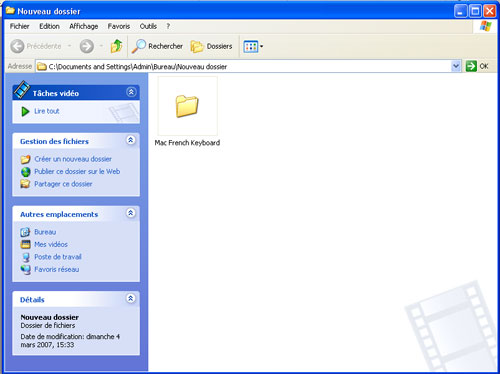The width and height of the screenshot is (500, 374).
Task: Open the Mes vidéos link
Action: coord(51,244)
